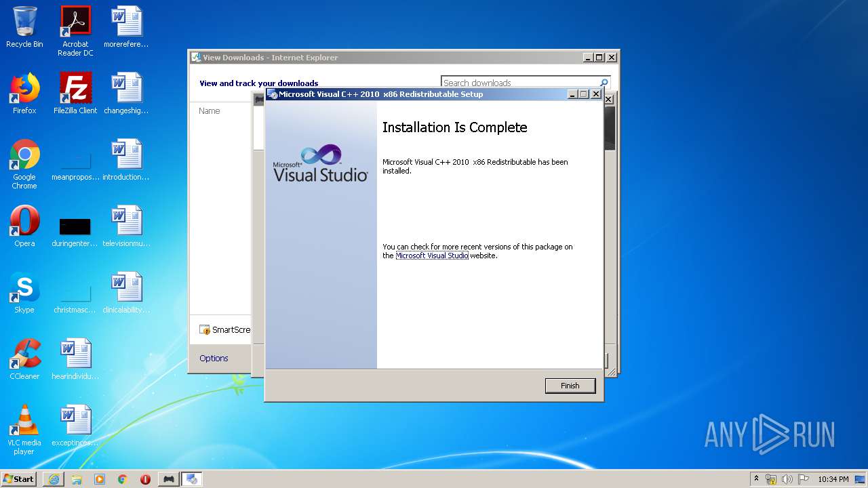Image resolution: width=868 pixels, height=488 pixels.
Task: Click the Name column header in downloads
Action: (210, 110)
